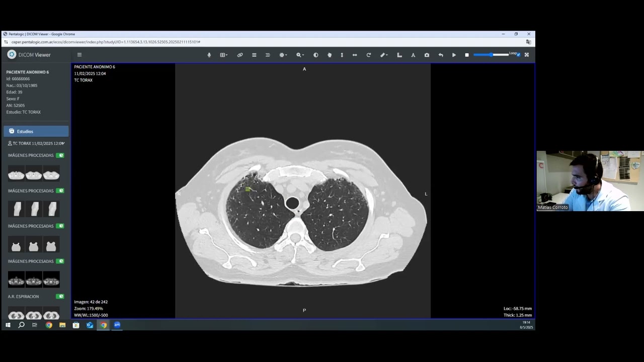Screen dimensions: 644x362
Task: Toggle the first IMÁGENES PROCESADAS green badge
Action: 60,155
